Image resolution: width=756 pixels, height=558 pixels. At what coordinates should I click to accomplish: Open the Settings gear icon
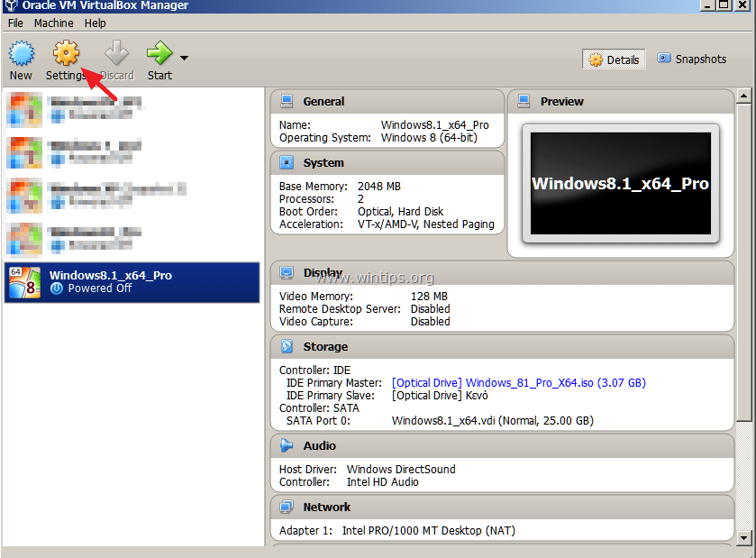point(66,52)
